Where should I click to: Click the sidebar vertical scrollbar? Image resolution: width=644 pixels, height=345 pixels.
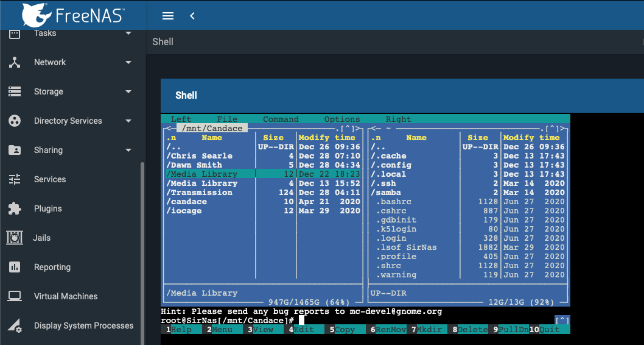click(143, 244)
